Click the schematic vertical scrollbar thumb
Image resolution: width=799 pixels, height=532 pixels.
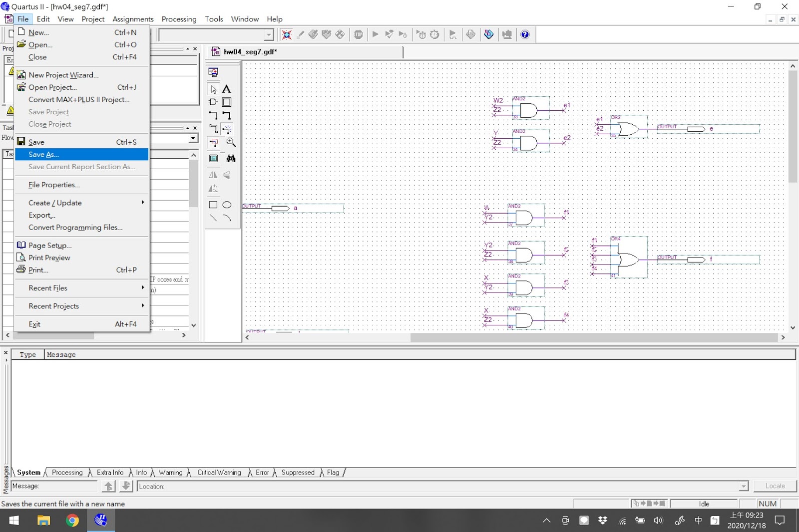coord(793,127)
